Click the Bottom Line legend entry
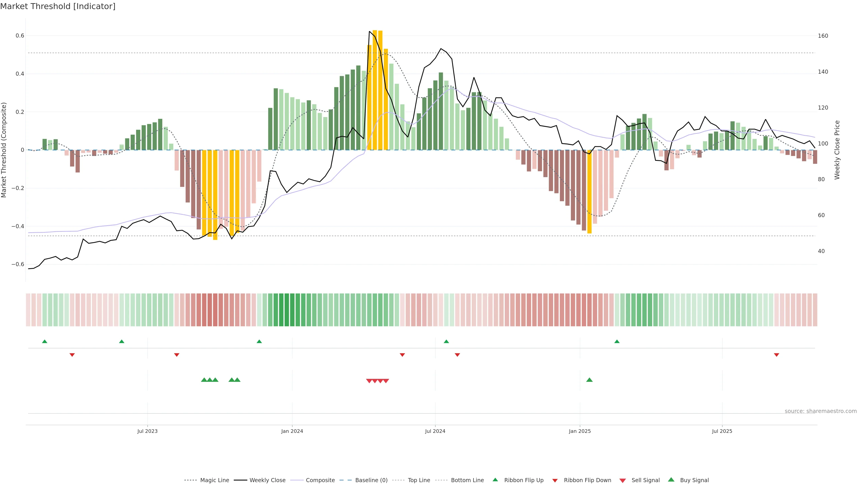 tap(467, 480)
